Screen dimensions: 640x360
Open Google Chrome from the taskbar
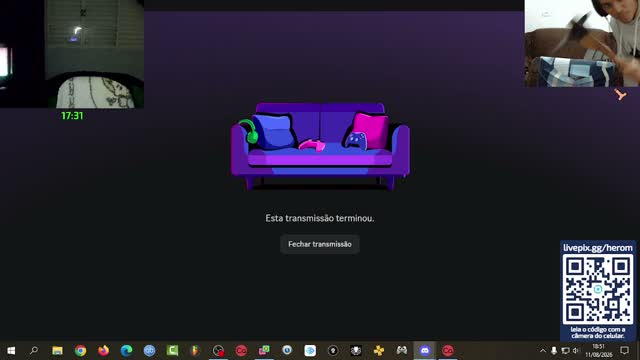coord(80,351)
